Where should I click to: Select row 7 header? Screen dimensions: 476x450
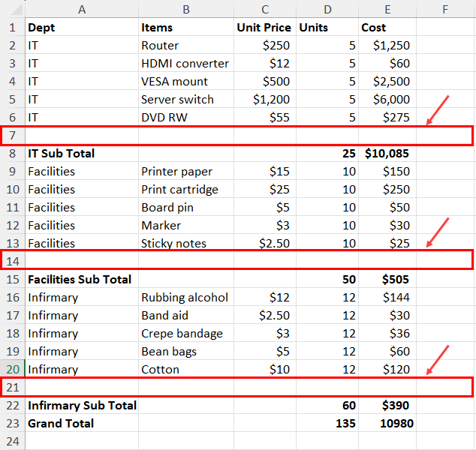point(13,136)
